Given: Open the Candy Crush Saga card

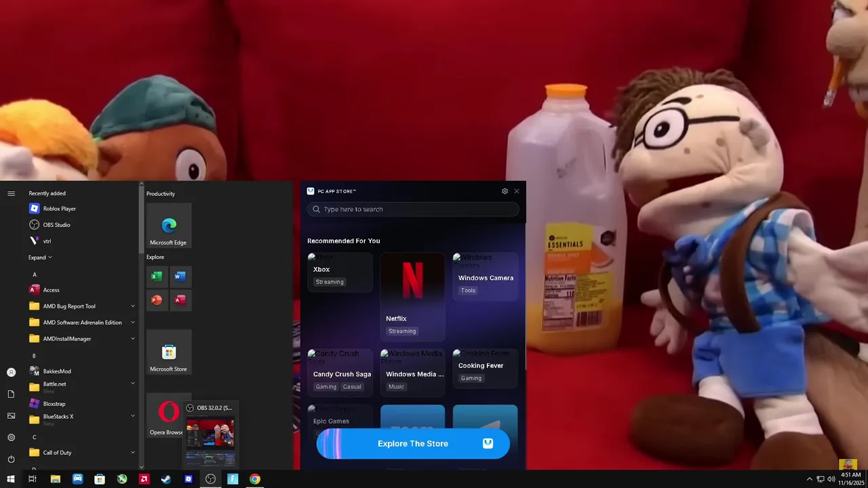Looking at the screenshot, I should pyautogui.click(x=340, y=373).
